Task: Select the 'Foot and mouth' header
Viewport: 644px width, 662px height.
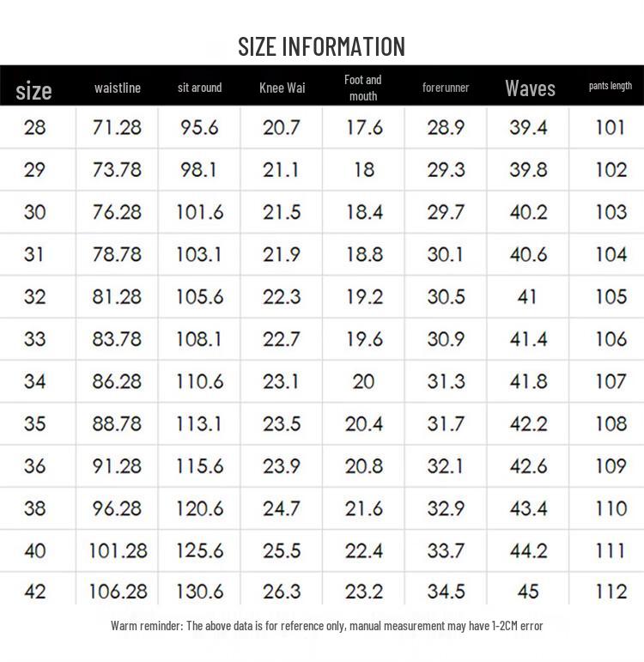Action: (363, 88)
